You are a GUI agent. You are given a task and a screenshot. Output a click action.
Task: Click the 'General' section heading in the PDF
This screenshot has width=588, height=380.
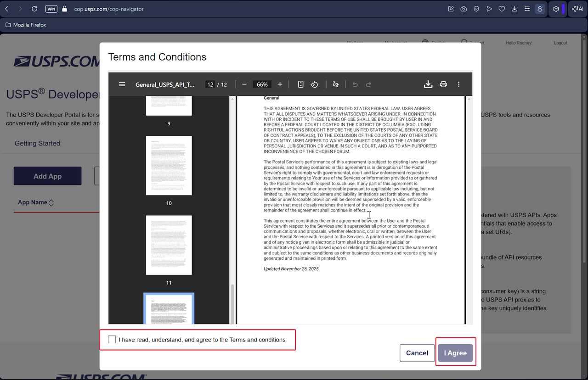271,98
